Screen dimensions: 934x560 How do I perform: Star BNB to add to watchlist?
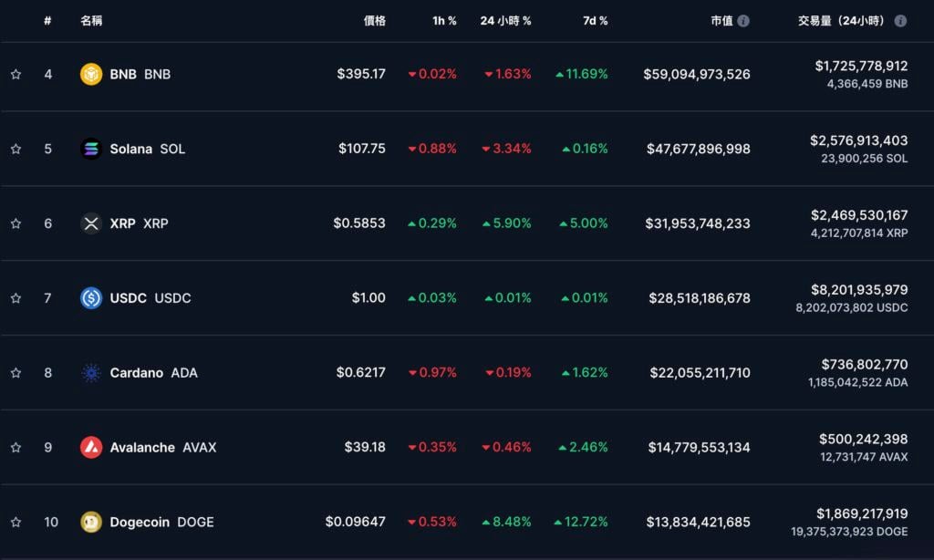[x=16, y=75]
